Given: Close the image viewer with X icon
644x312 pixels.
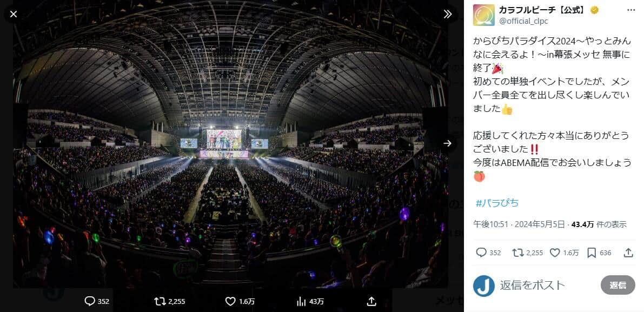Looking at the screenshot, I should click(x=14, y=14).
